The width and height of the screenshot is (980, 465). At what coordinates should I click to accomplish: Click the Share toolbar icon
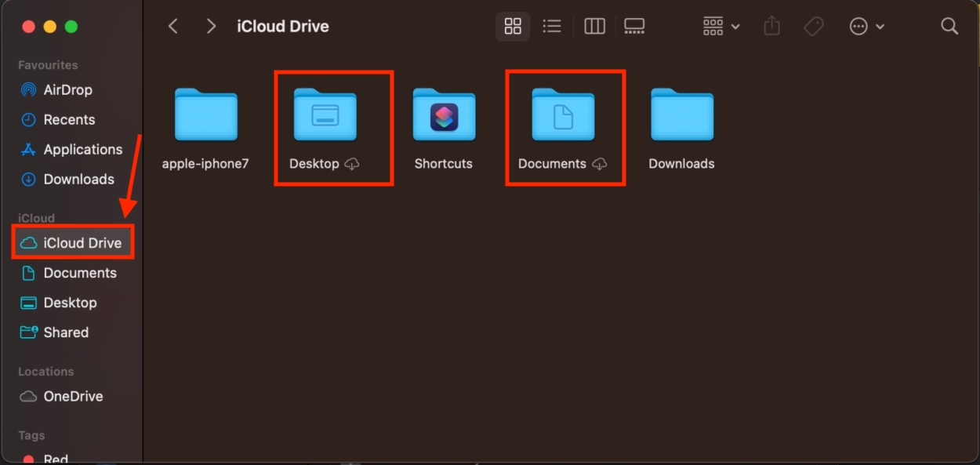coord(772,27)
